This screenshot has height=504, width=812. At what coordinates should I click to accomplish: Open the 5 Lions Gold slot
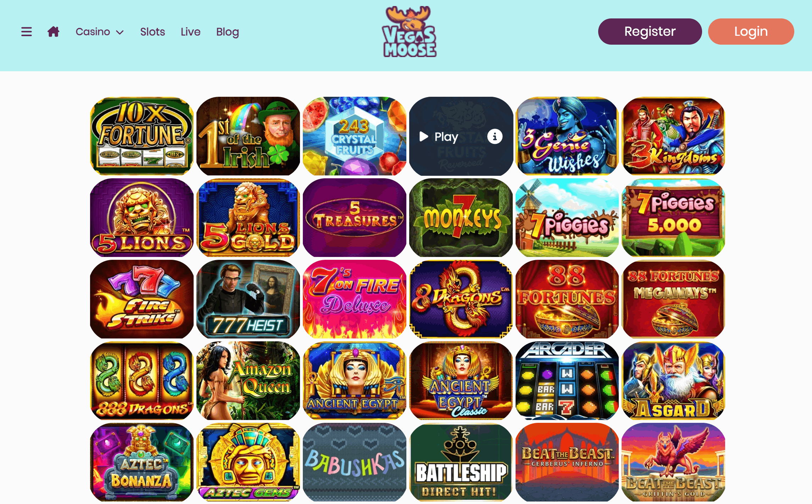[x=248, y=218]
